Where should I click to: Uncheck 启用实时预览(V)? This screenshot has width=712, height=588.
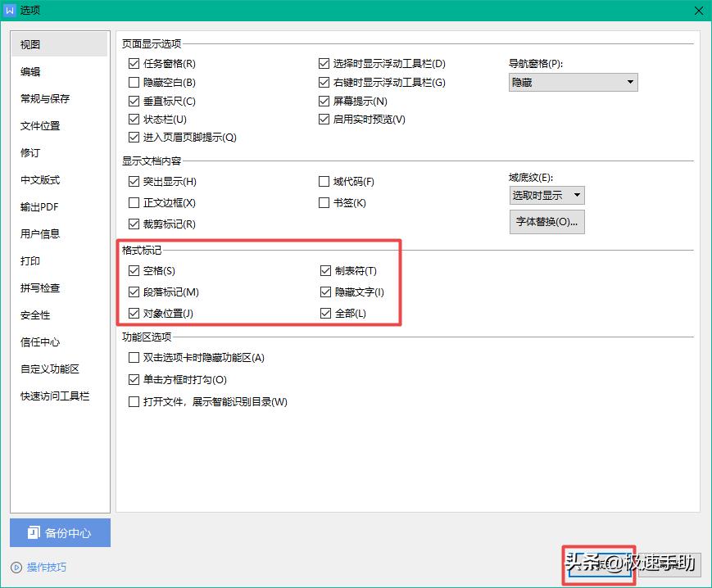coord(324,119)
